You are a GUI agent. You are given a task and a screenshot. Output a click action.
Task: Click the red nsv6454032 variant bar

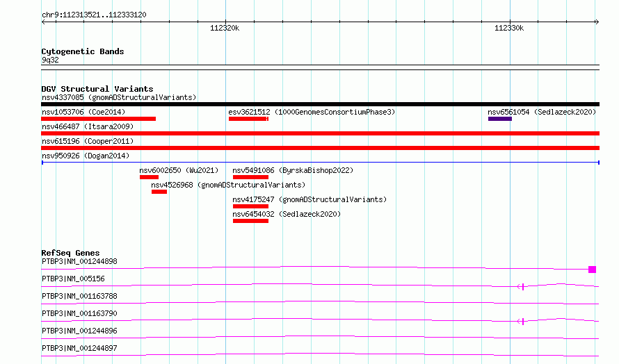[x=250, y=221]
